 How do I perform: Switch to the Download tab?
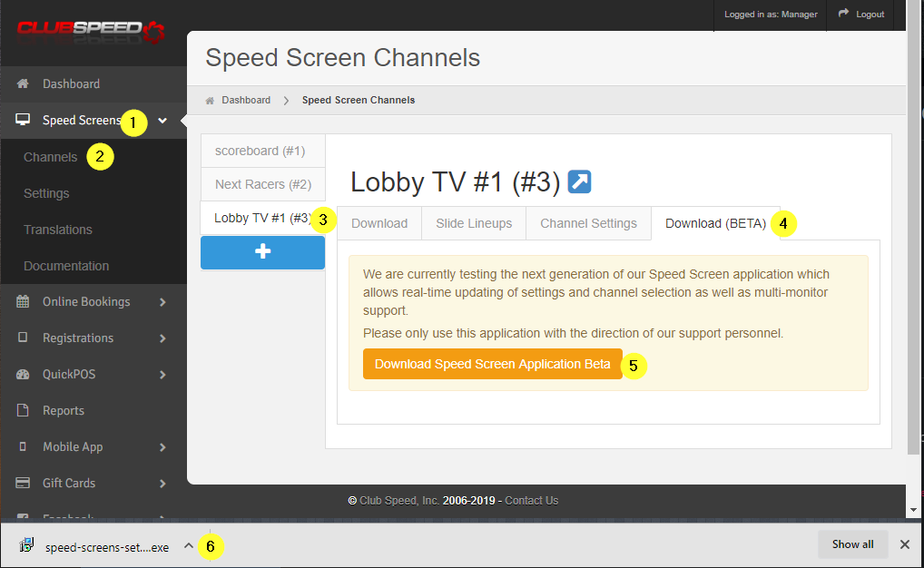tap(379, 223)
